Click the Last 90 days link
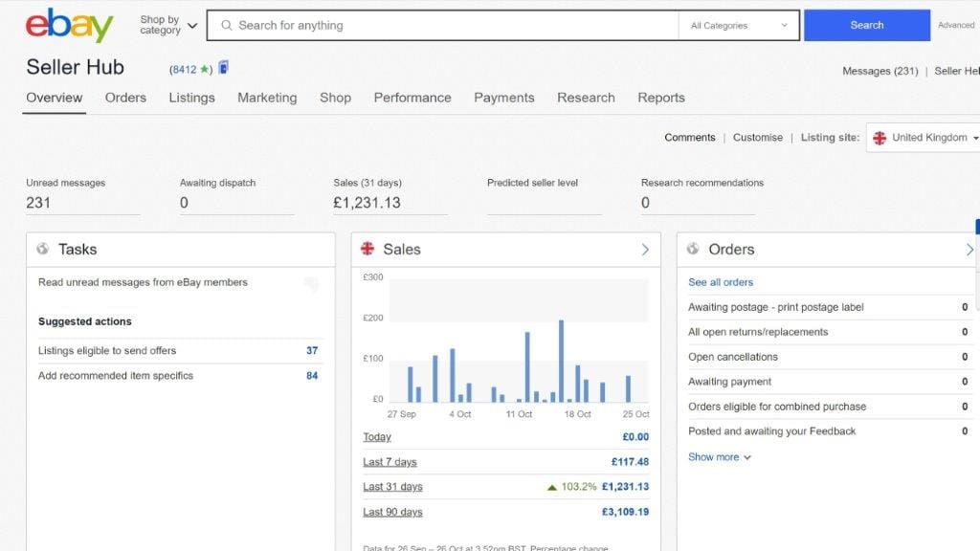 coord(392,513)
